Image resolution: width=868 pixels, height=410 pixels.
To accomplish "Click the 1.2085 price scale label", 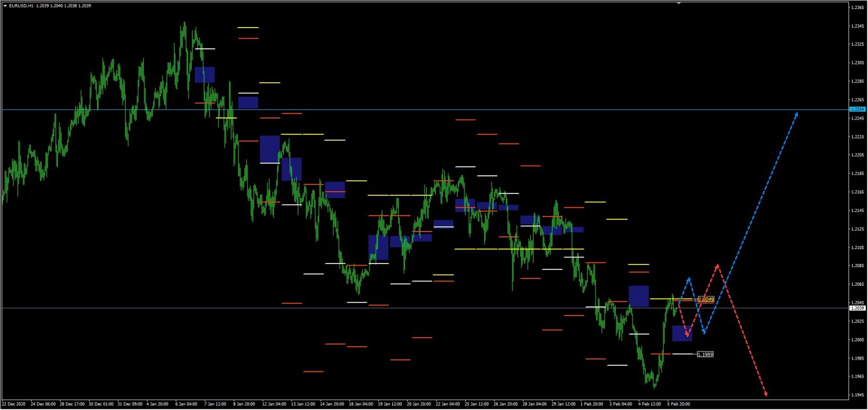I will (857, 266).
